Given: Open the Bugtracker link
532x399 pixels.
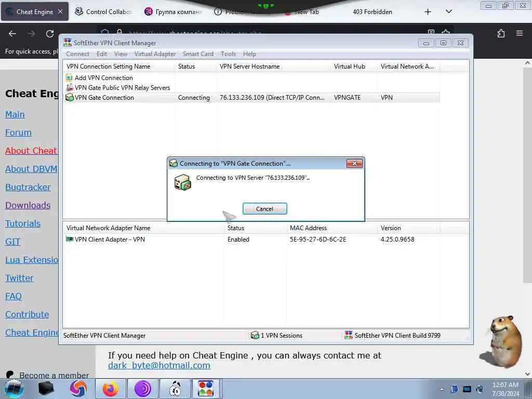Looking at the screenshot, I should tap(28, 187).
